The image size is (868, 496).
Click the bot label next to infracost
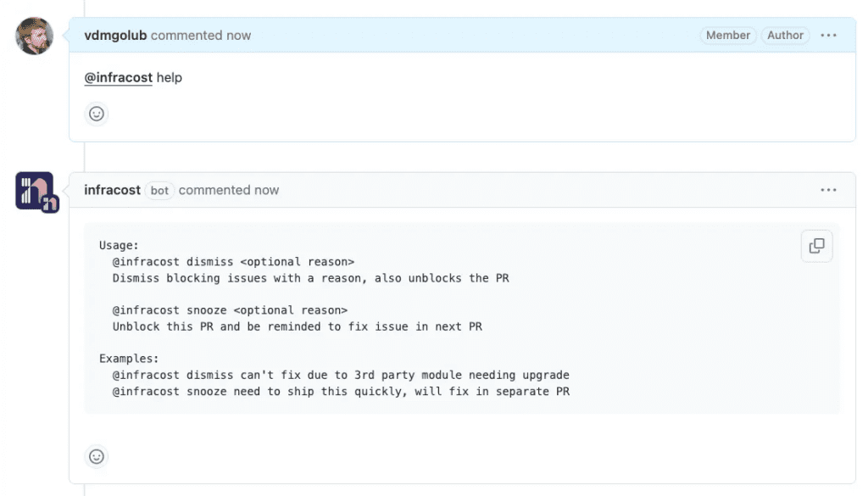tap(159, 191)
